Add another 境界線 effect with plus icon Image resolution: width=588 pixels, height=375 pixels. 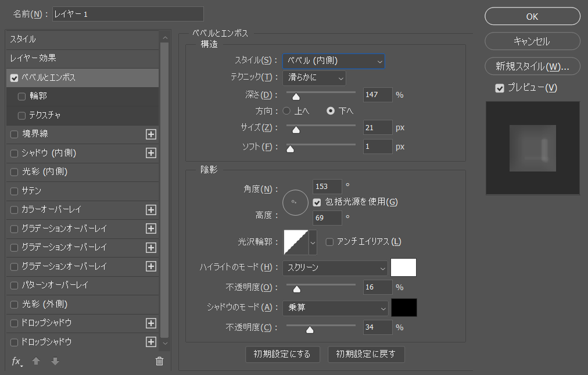(151, 134)
